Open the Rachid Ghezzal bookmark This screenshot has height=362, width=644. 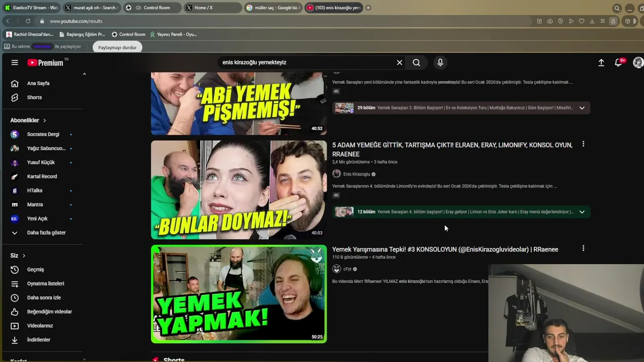tap(30, 34)
